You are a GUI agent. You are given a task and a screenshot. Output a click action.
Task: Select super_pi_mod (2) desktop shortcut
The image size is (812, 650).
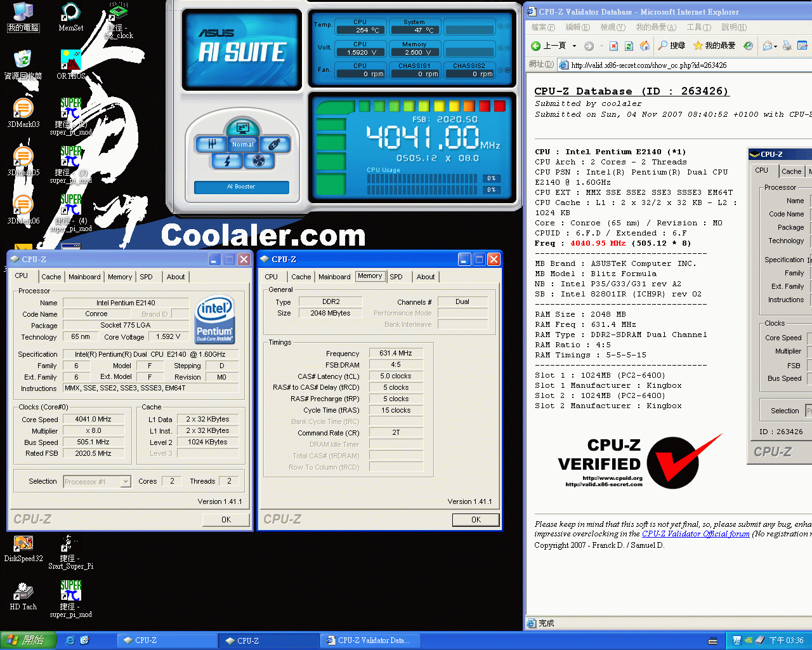point(70,117)
